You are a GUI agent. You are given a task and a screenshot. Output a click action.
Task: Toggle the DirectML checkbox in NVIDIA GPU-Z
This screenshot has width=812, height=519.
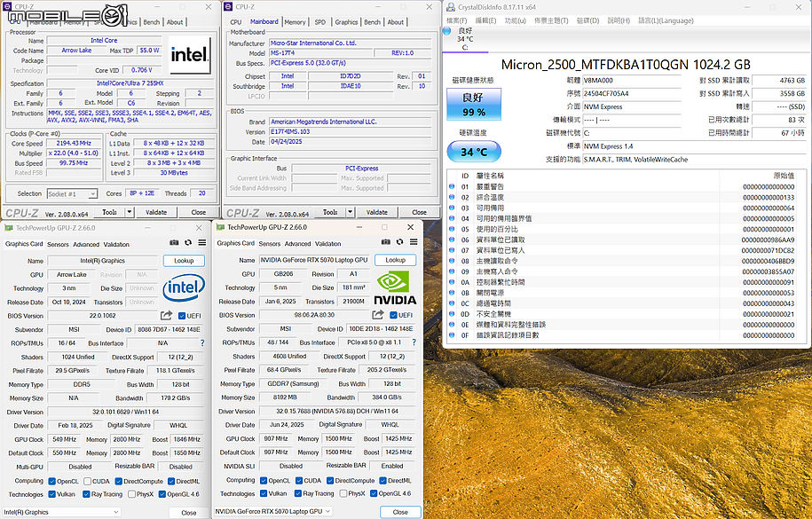(x=382, y=481)
